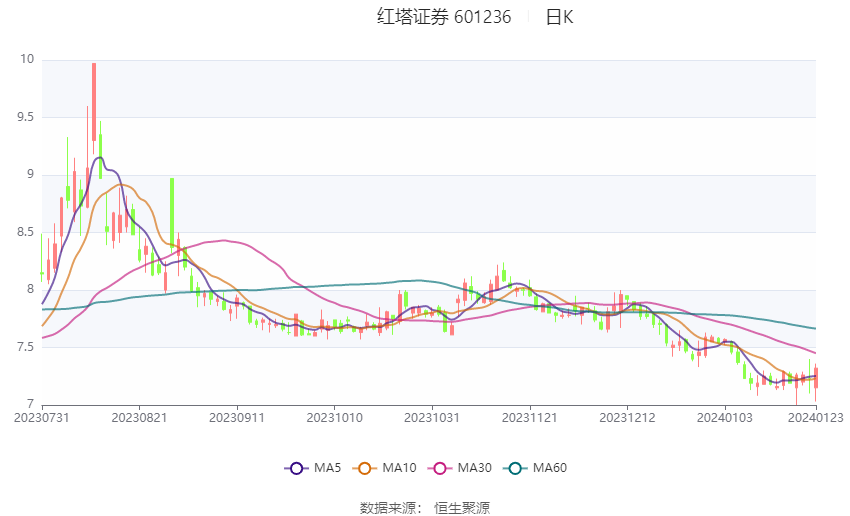This screenshot has width=850, height=516.
Task: Click the 20230911 date axis label
Action: pyautogui.click(x=237, y=418)
